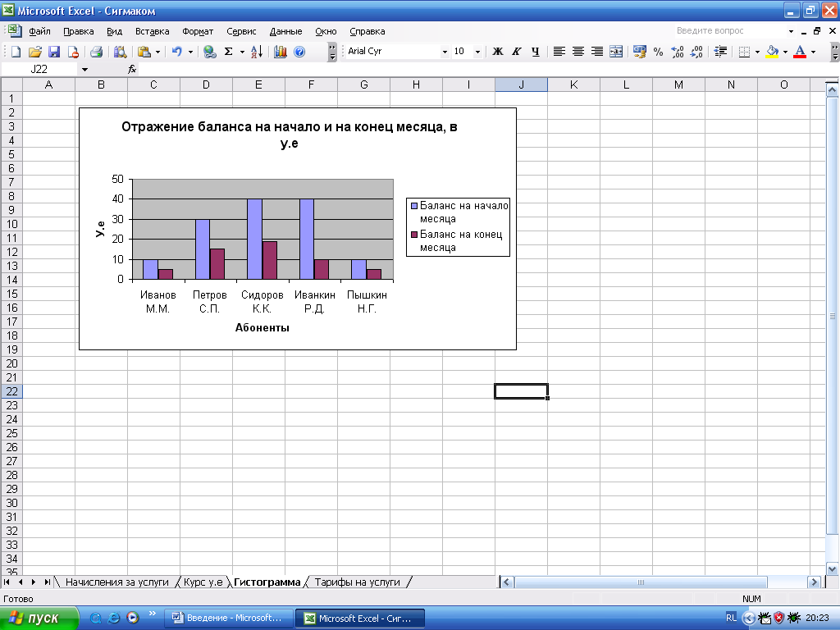Launch the Chart Wizard icon

click(281, 52)
